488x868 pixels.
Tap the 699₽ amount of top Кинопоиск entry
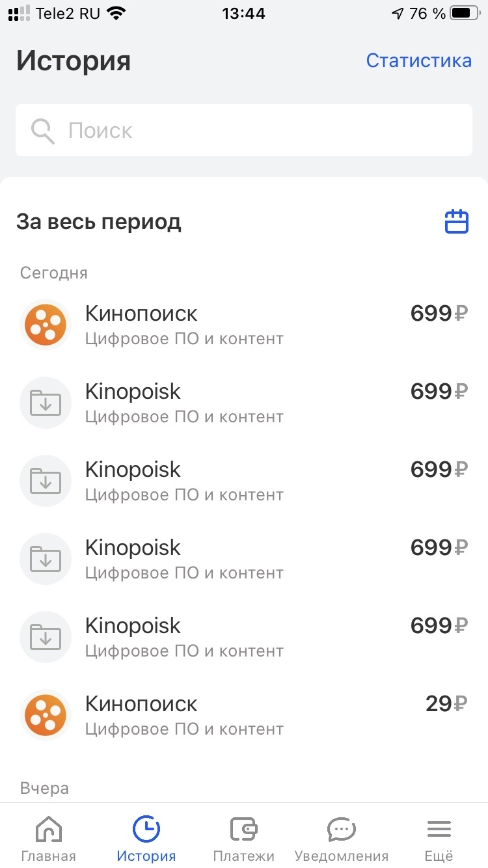[x=439, y=314]
